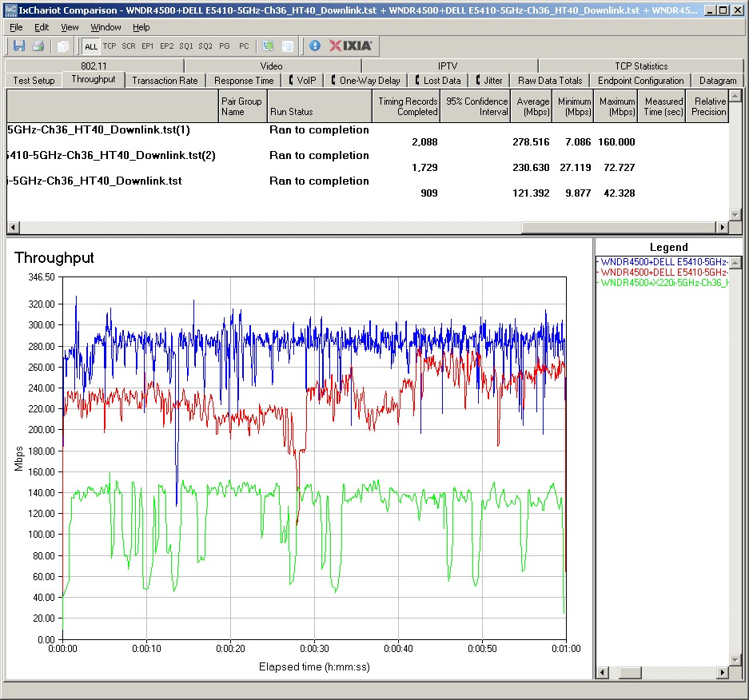Click the Copy icon in toolbar
749x700 pixels.
click(62, 46)
